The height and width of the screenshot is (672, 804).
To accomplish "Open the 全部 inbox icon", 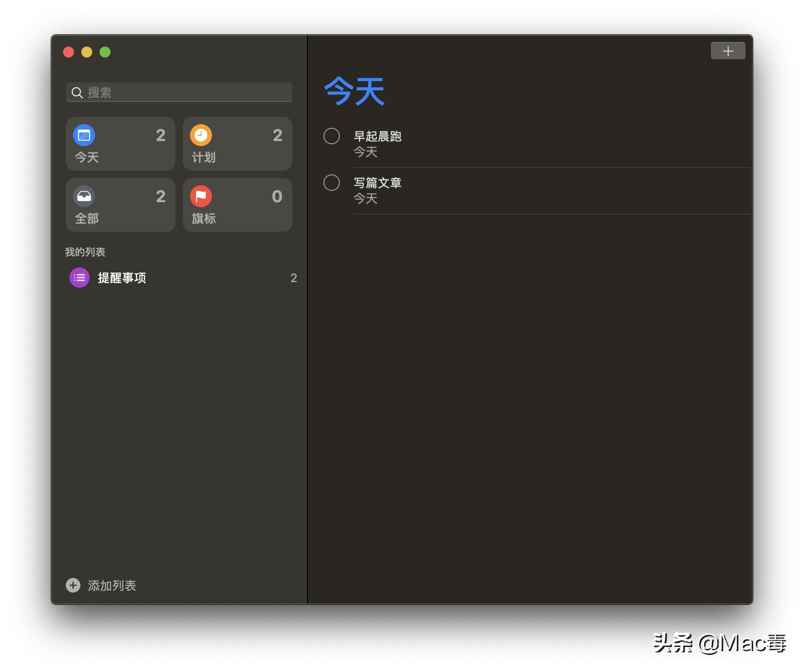I will coord(84,196).
